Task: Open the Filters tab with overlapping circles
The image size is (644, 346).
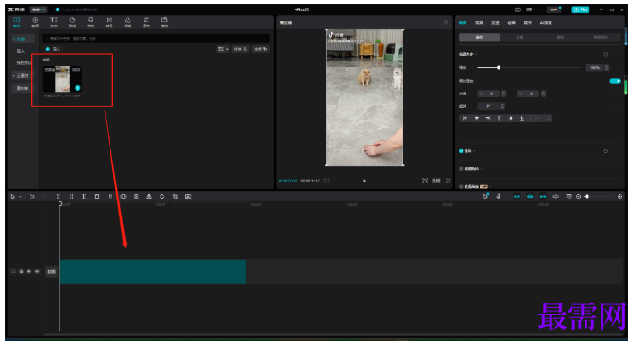Action: click(x=127, y=23)
